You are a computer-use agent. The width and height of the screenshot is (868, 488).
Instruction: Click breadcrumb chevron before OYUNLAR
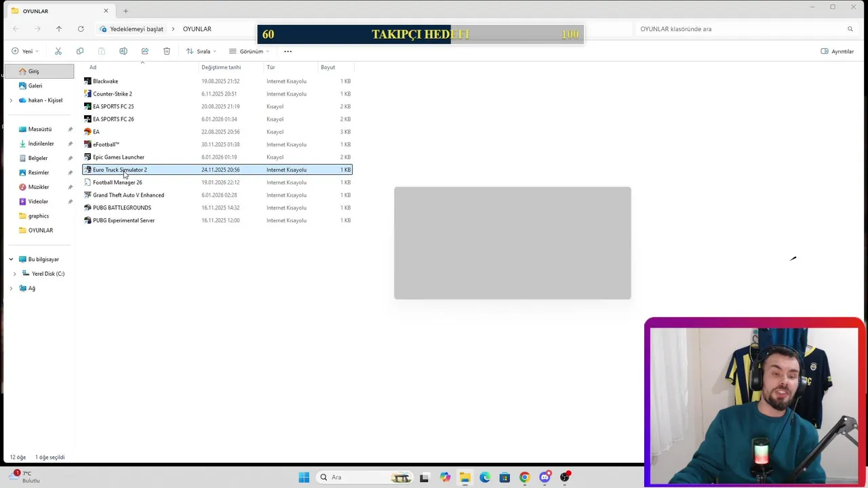(173, 29)
